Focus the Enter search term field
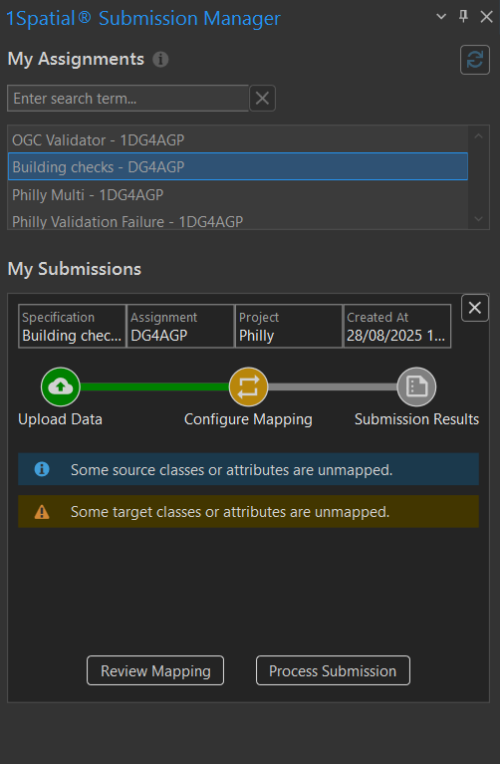This screenshot has width=500, height=764. point(128,98)
